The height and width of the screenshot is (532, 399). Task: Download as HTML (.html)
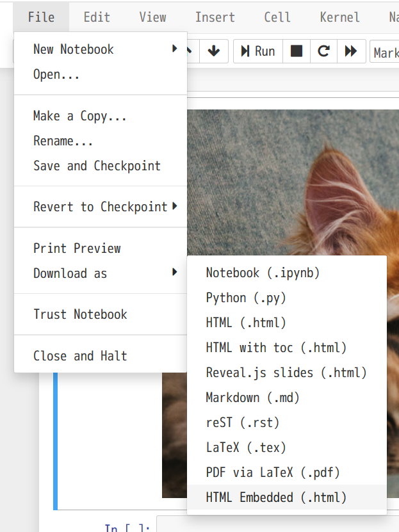pyautogui.click(x=287, y=323)
